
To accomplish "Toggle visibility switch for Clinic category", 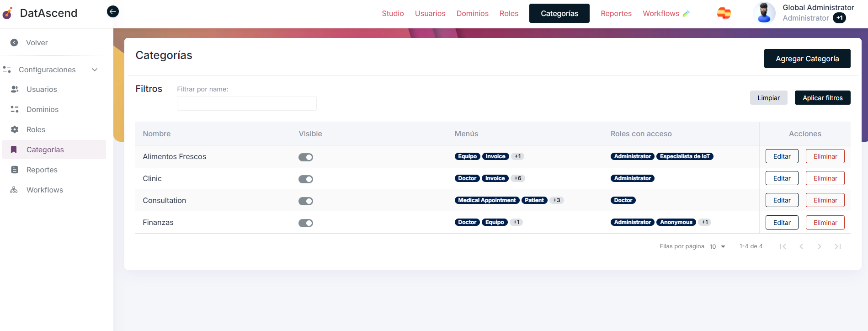I will point(306,179).
